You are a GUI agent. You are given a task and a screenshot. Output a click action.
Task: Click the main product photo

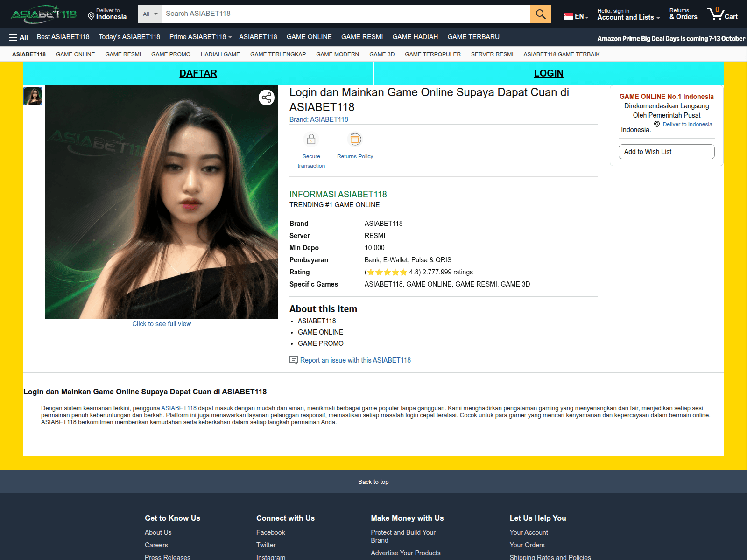pos(162,202)
